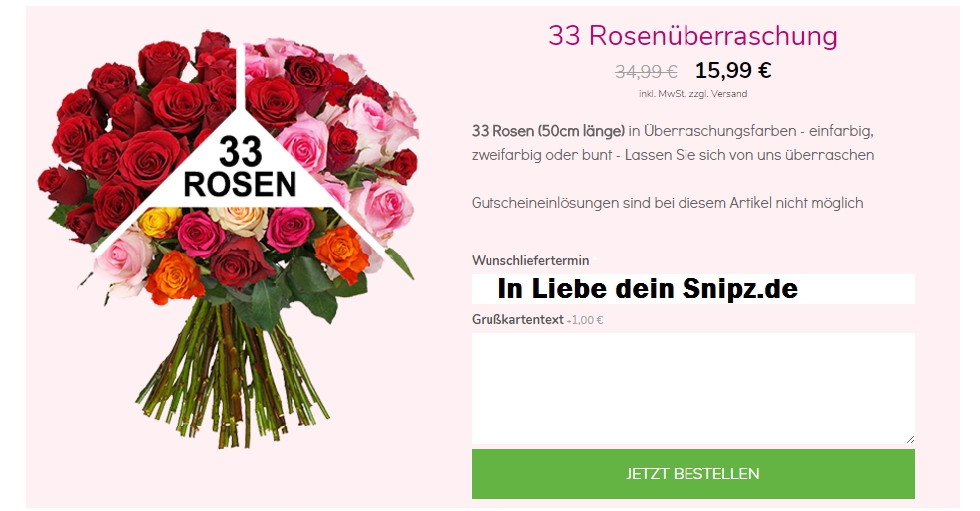
Task: Click the 33 ROSEN triangle badge
Action: pyautogui.click(x=240, y=169)
